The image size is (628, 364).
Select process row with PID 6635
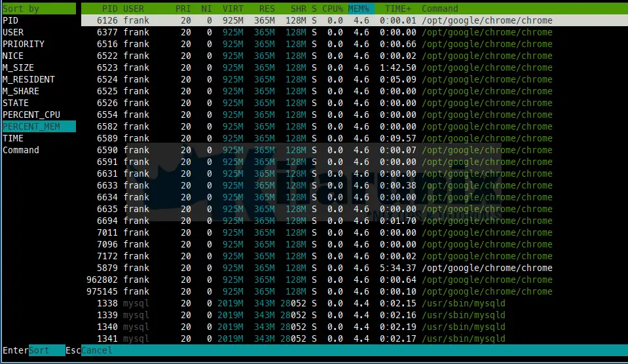[x=354, y=209]
